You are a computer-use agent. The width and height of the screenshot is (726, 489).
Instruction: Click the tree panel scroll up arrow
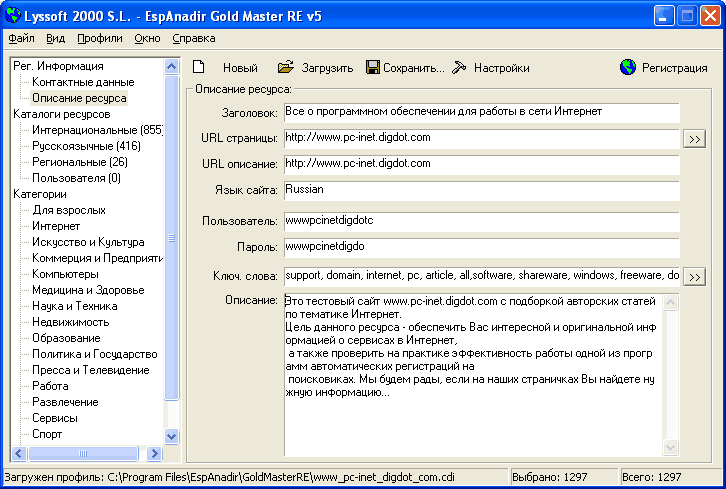click(171, 67)
